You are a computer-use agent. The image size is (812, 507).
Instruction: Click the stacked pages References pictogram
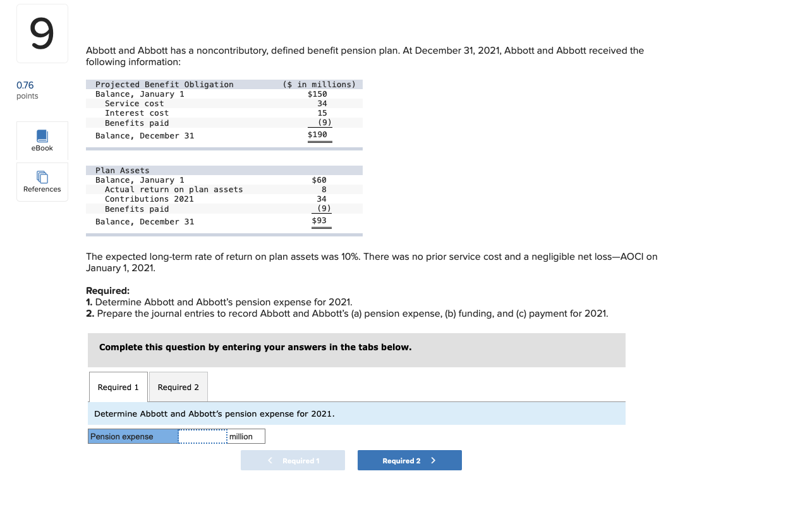point(42,176)
